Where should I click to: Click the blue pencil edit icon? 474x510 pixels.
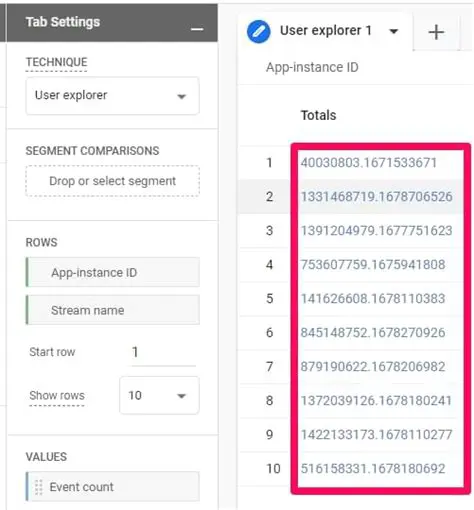click(258, 32)
